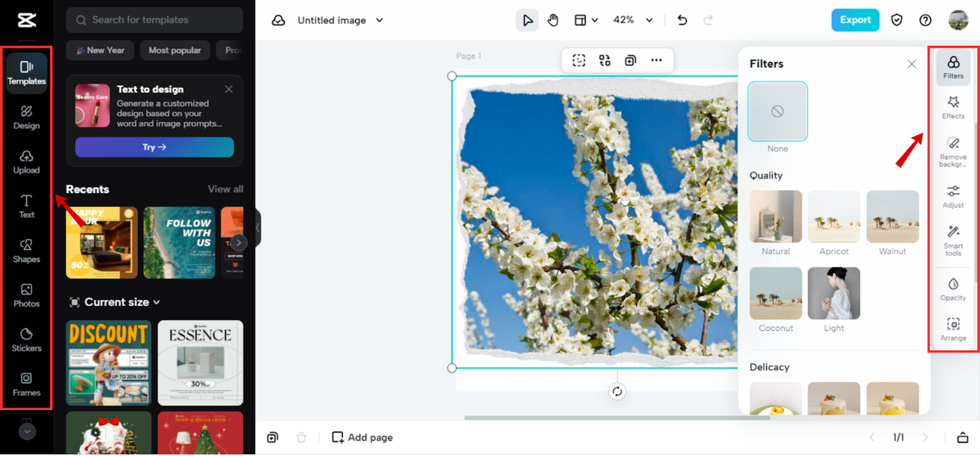Image resolution: width=980 pixels, height=456 pixels.
Task: Open the user profile avatar
Action: [x=959, y=21]
